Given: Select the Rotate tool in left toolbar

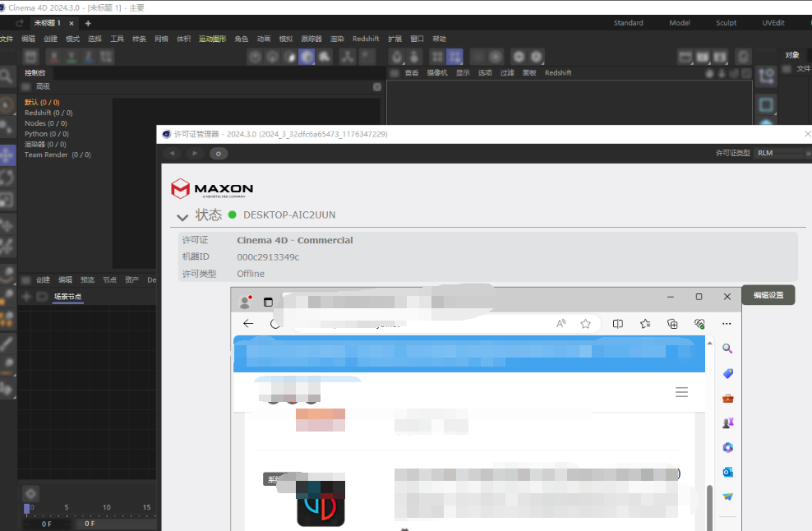Looking at the screenshot, I should (7, 178).
